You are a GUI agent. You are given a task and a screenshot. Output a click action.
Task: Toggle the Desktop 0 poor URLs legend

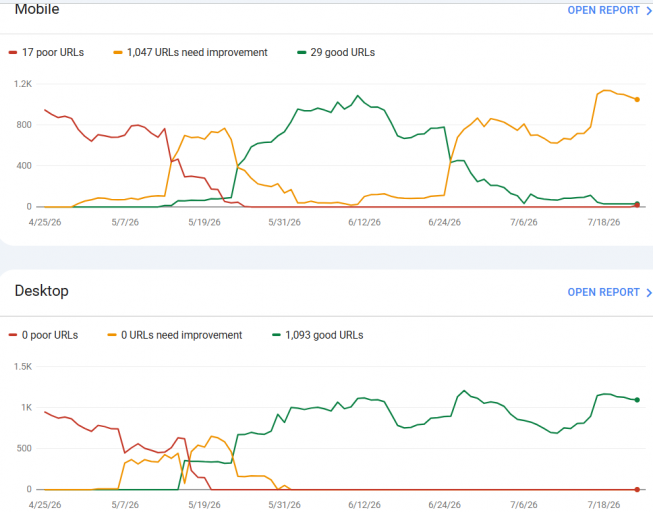(x=43, y=335)
